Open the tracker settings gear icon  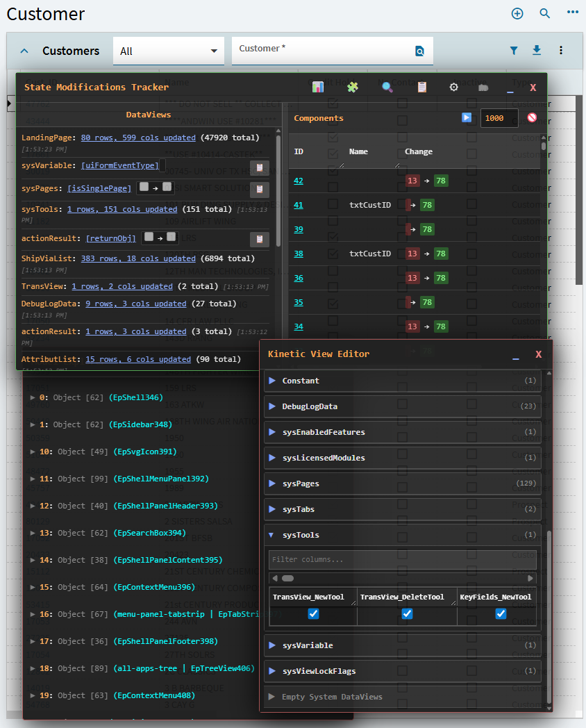coord(453,87)
